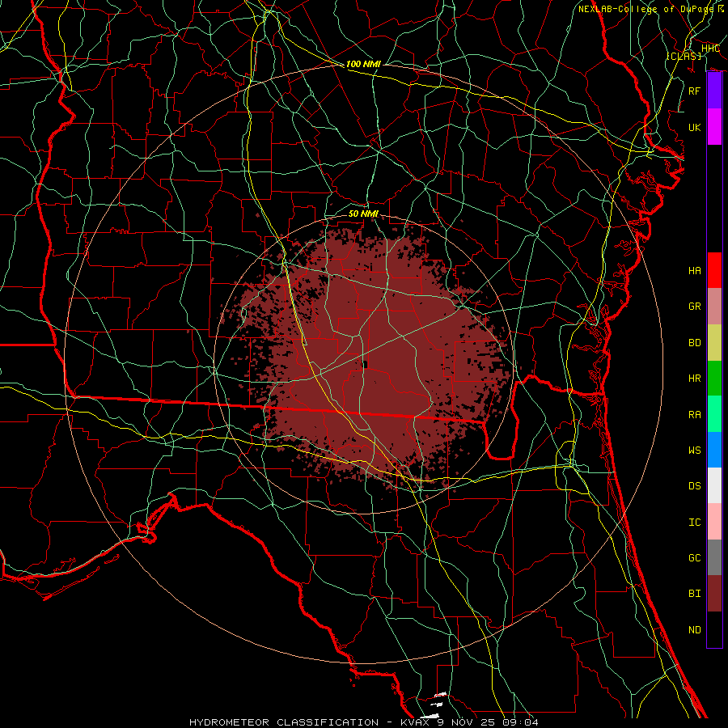The width and height of the screenshot is (728, 728).
Task: Click the RF purple legend swatch
Action: [x=714, y=91]
